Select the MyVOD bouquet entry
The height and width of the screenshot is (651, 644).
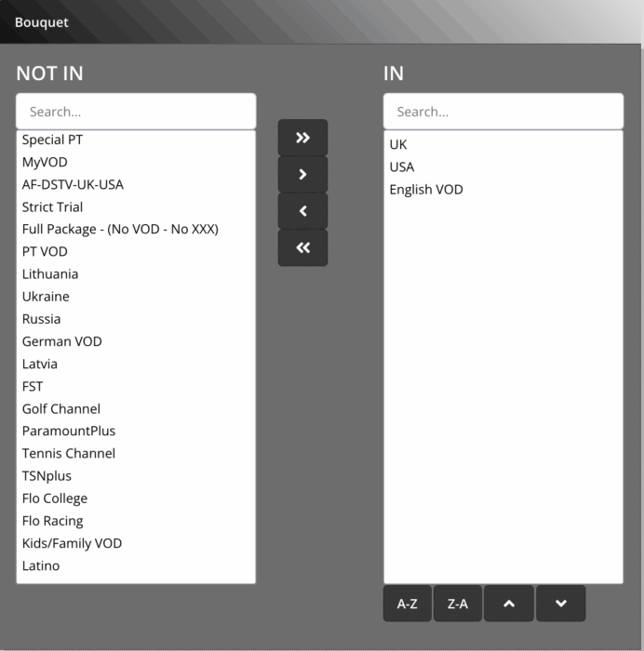coord(45,162)
